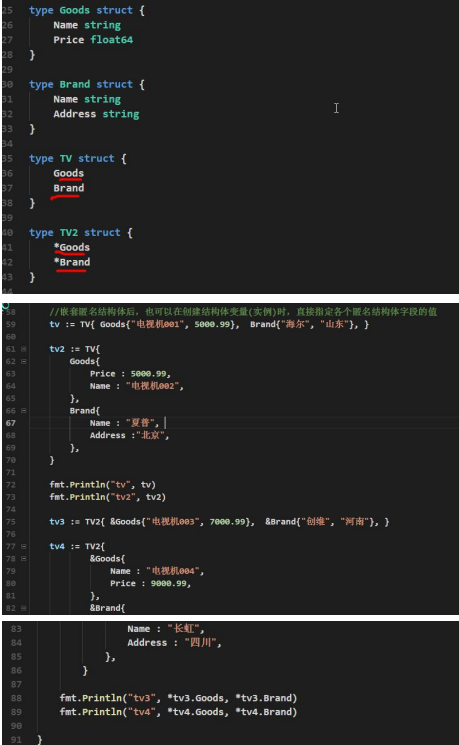The height and width of the screenshot is (745, 459).
Task: Collapse the fold at line 61 tv2 := TV{
Action: click(x=23, y=349)
